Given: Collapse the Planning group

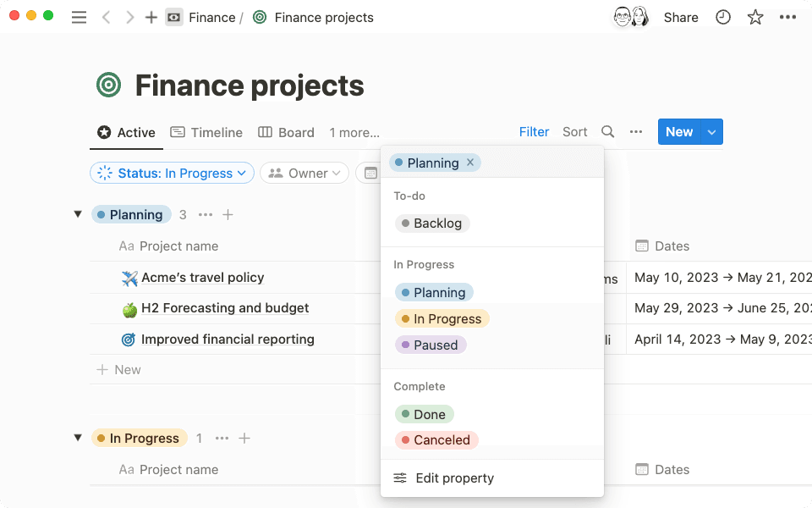Looking at the screenshot, I should [78, 214].
